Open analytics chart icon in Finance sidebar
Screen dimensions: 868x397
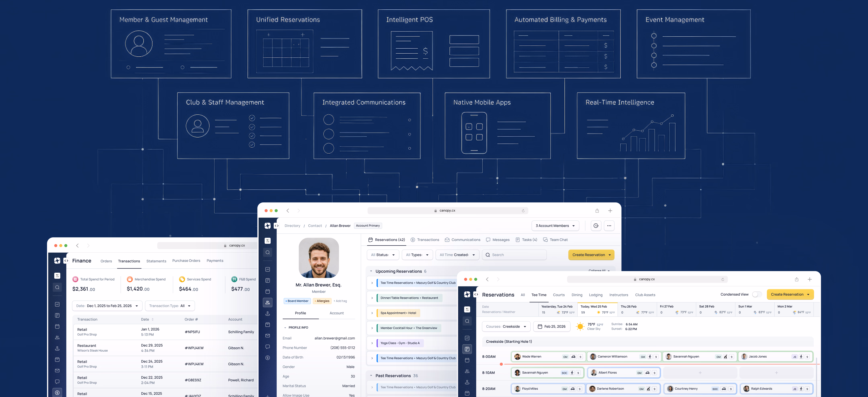pos(57,304)
